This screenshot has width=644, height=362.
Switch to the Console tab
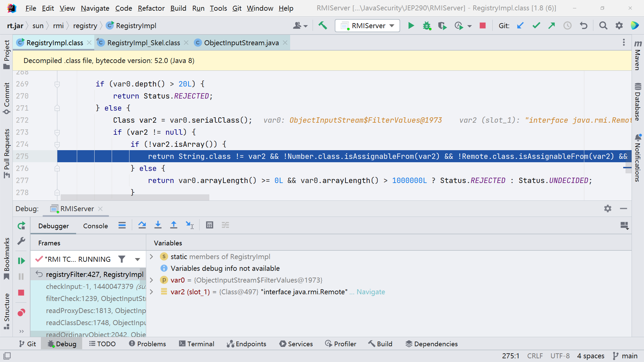pyautogui.click(x=95, y=226)
